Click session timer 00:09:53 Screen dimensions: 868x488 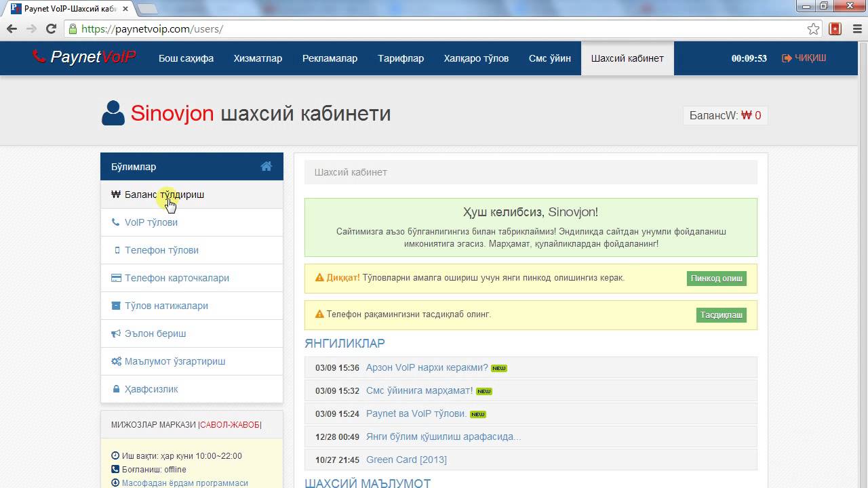click(749, 58)
